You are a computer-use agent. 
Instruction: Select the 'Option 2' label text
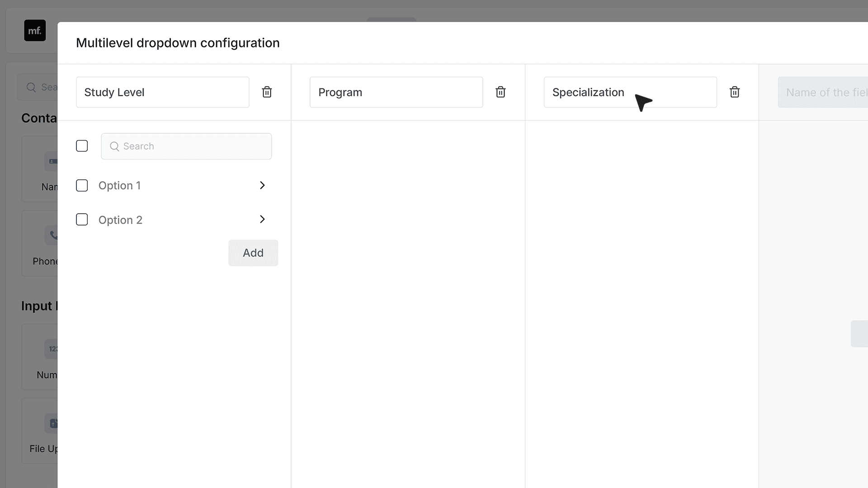pos(120,220)
